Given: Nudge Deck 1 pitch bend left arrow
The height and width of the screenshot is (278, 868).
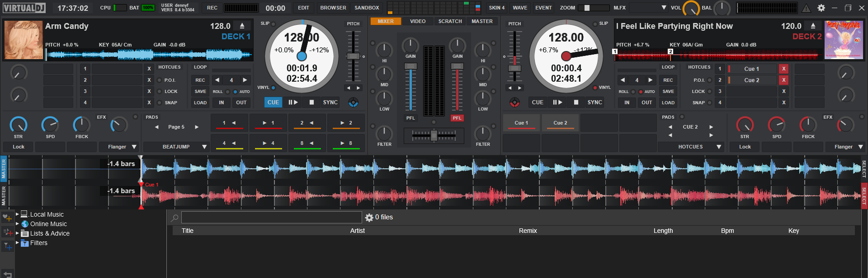Looking at the screenshot, I should point(348,88).
